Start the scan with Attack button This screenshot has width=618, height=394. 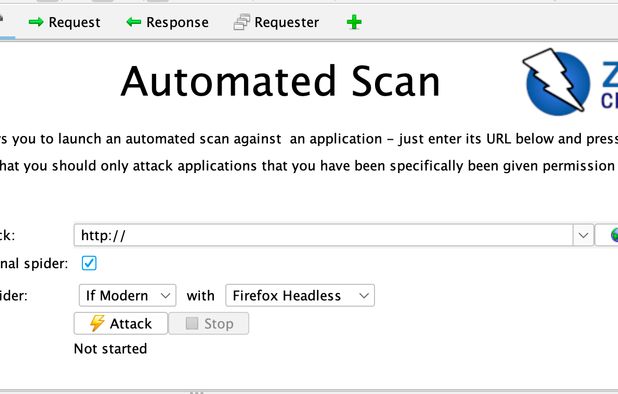(121, 323)
